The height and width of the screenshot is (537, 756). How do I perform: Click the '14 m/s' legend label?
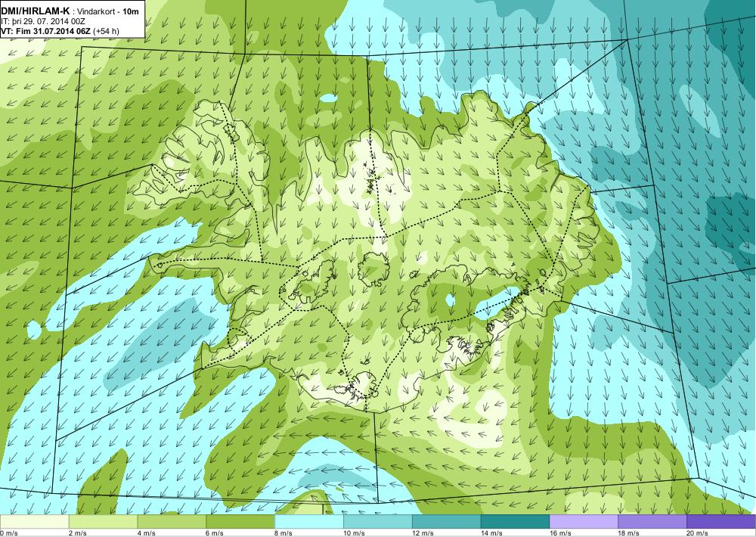[492, 533]
